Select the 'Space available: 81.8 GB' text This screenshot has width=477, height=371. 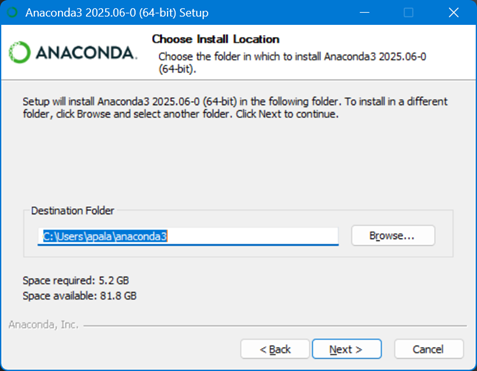(x=79, y=296)
